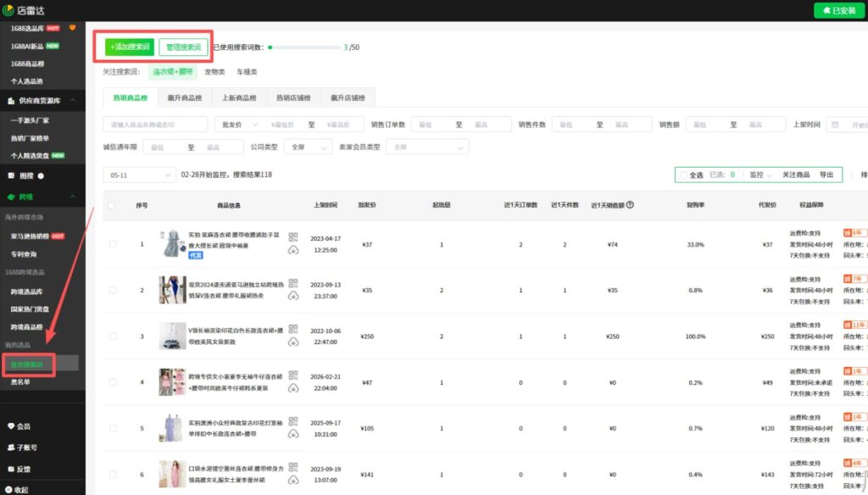The height and width of the screenshot is (495, 868).
Task: Click the download icon in row 2
Action: point(292,296)
